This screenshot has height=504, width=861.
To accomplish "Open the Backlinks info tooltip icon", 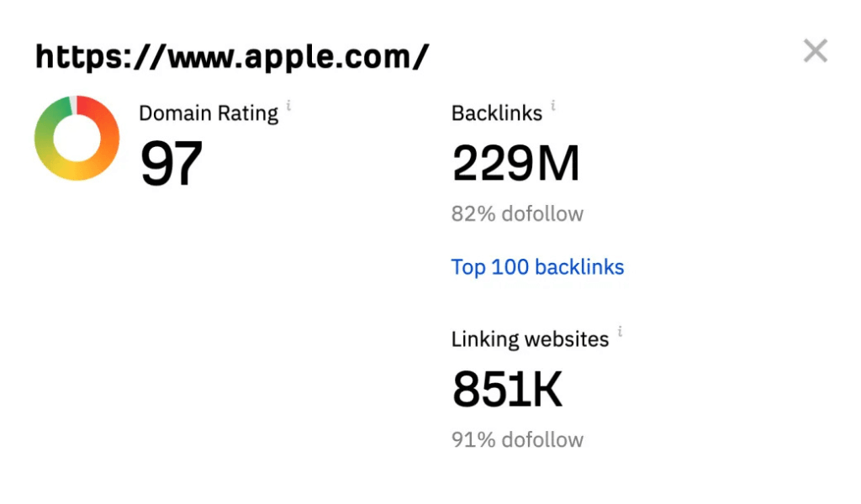I will tap(553, 105).
